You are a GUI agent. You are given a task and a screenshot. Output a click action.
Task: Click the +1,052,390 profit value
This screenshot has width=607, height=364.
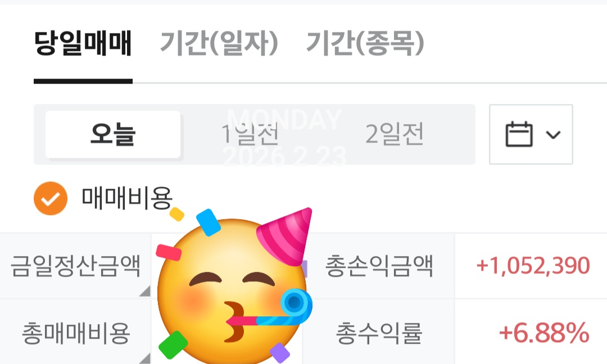point(533,266)
